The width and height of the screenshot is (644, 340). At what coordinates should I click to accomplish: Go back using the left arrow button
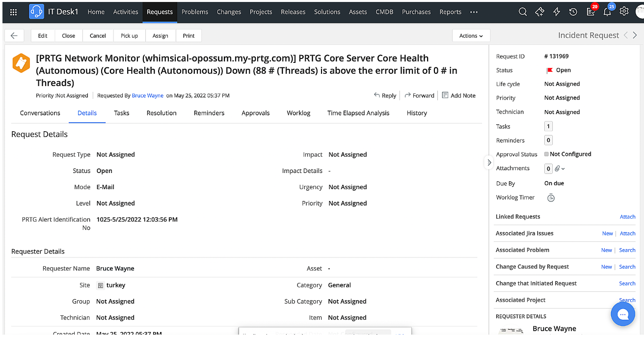(14, 35)
